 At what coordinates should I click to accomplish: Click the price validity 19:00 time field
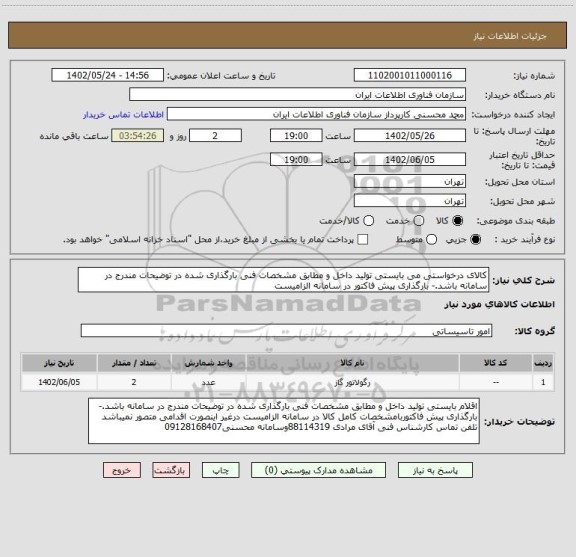click(296, 159)
